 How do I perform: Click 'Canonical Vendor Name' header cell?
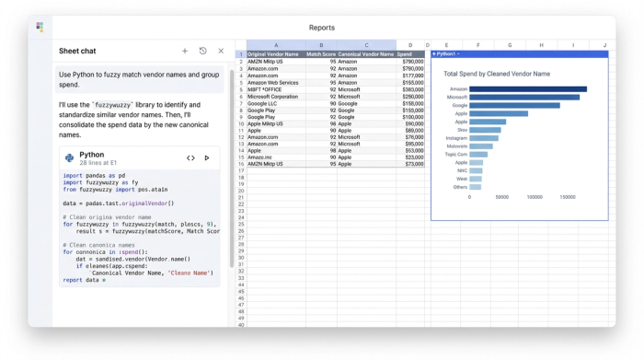[x=366, y=54]
